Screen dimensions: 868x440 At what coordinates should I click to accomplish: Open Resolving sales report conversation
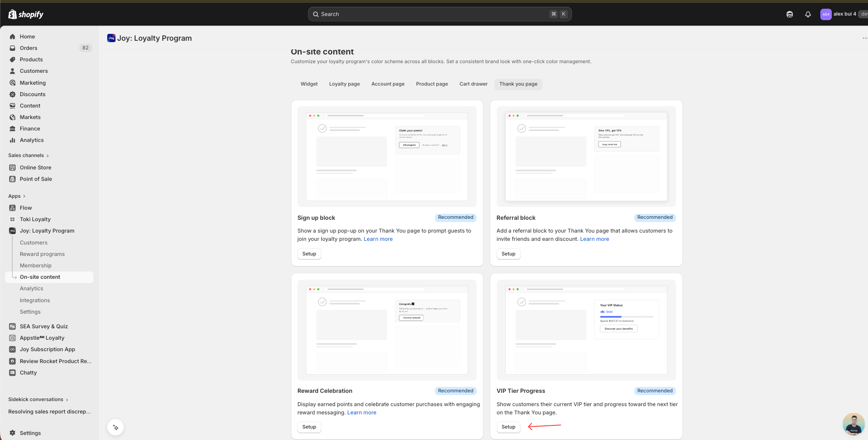click(49, 412)
